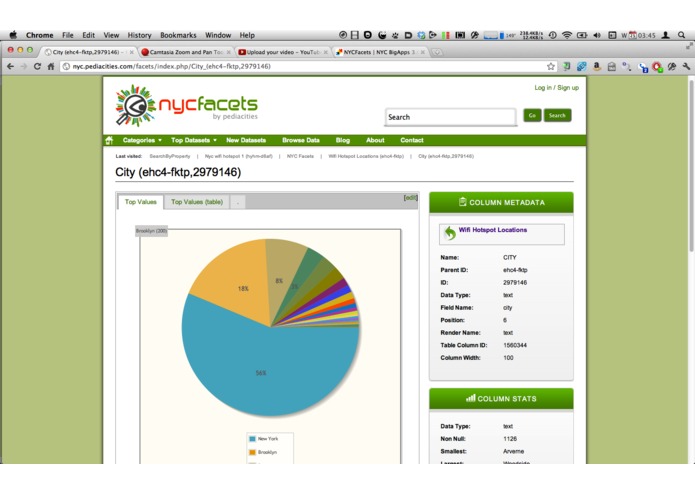695x494 pixels.
Task: Expand the Top Datasets dropdown menu
Action: pyautogui.click(x=194, y=140)
